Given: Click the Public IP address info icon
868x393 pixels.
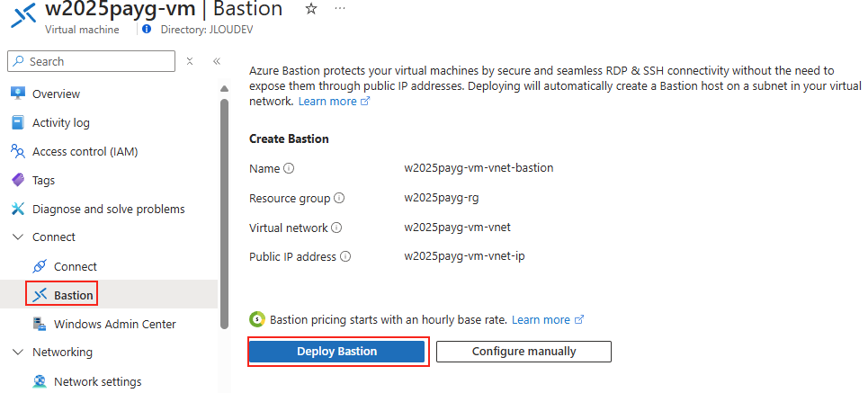Looking at the screenshot, I should (345, 257).
